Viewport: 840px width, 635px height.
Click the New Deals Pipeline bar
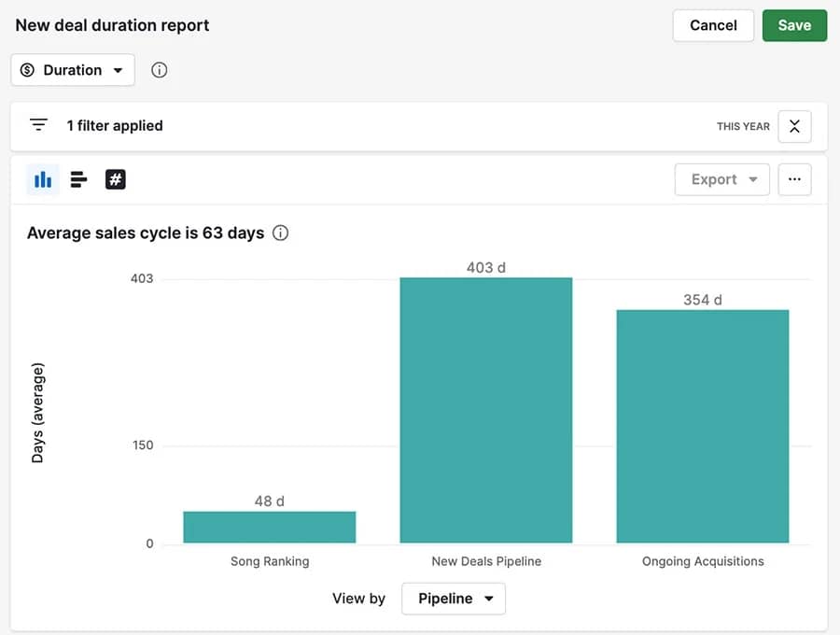pos(485,411)
